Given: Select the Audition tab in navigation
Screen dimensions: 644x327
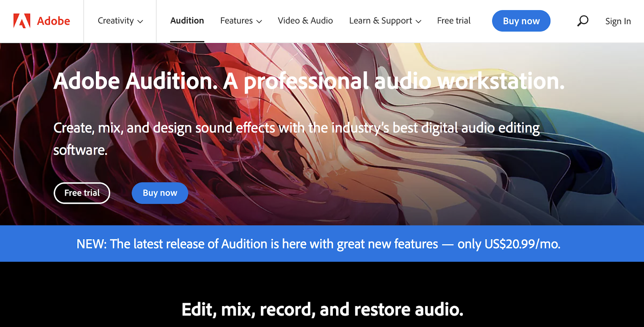Looking at the screenshot, I should tap(187, 21).
